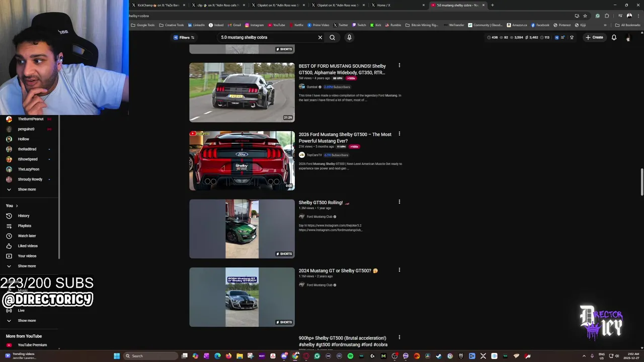
Task: Open the Twitch bookmark
Action: [x=359, y=25]
